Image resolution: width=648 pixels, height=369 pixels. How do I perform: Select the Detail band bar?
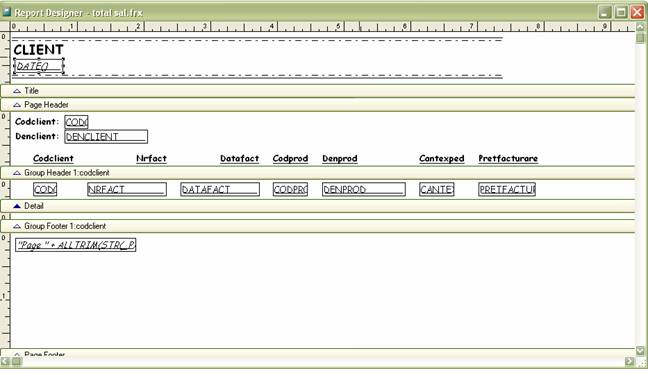pyautogui.click(x=318, y=206)
